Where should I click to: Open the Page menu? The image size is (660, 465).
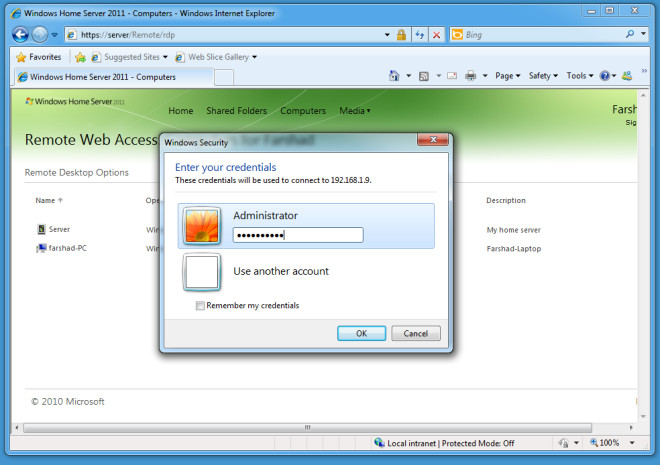pyautogui.click(x=508, y=76)
